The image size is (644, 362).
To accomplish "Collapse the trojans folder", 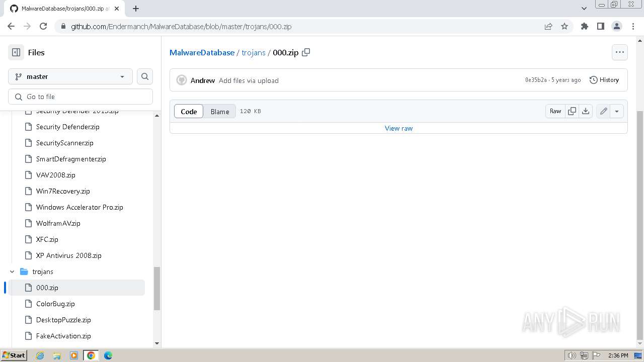I will pyautogui.click(x=12, y=271).
